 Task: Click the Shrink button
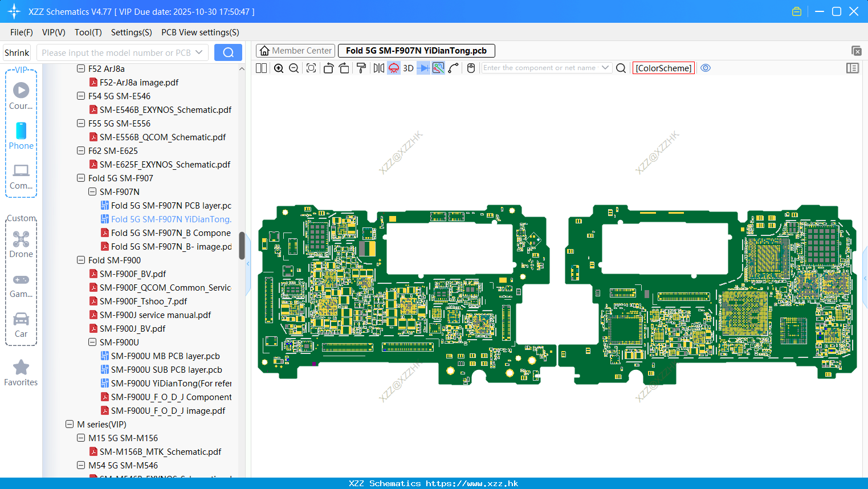pyautogui.click(x=17, y=52)
